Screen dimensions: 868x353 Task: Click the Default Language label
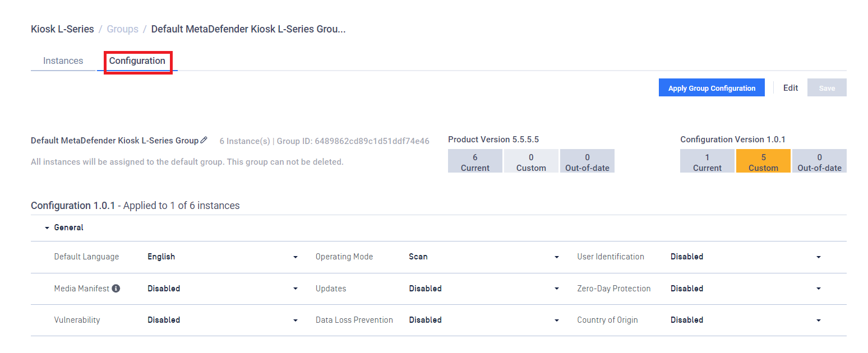pyautogui.click(x=86, y=257)
